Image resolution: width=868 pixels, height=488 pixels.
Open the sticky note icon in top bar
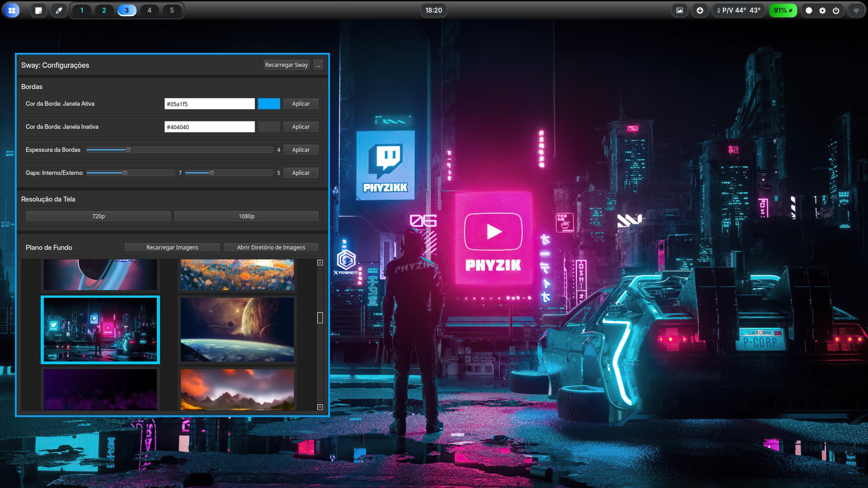click(38, 10)
